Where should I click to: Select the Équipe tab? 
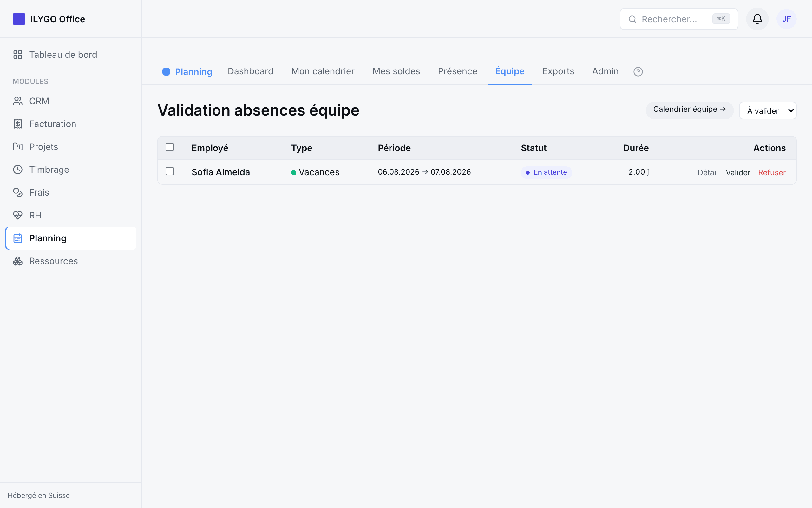510,71
